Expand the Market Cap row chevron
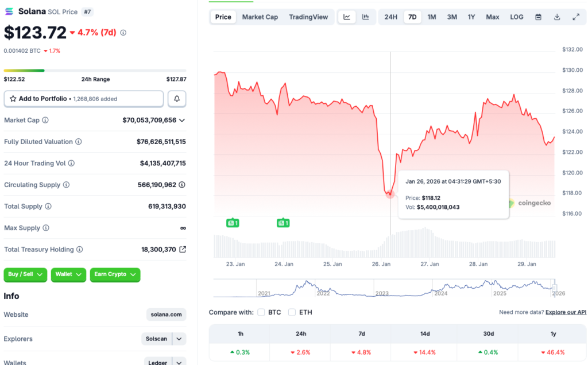The image size is (588, 365). click(x=183, y=120)
